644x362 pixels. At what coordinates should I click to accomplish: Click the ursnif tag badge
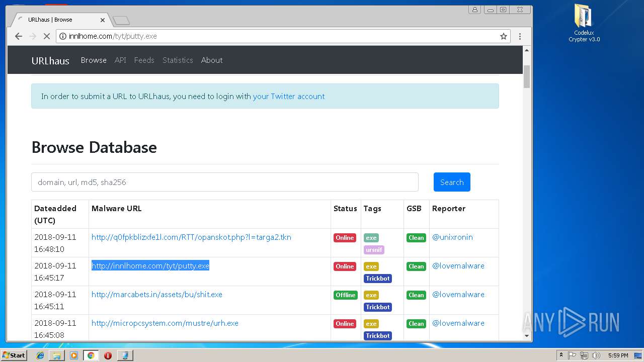(374, 250)
